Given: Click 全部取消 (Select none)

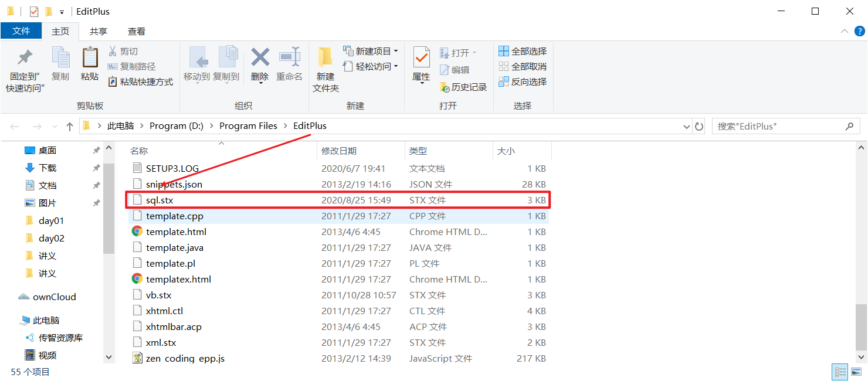Looking at the screenshot, I should (x=523, y=66).
